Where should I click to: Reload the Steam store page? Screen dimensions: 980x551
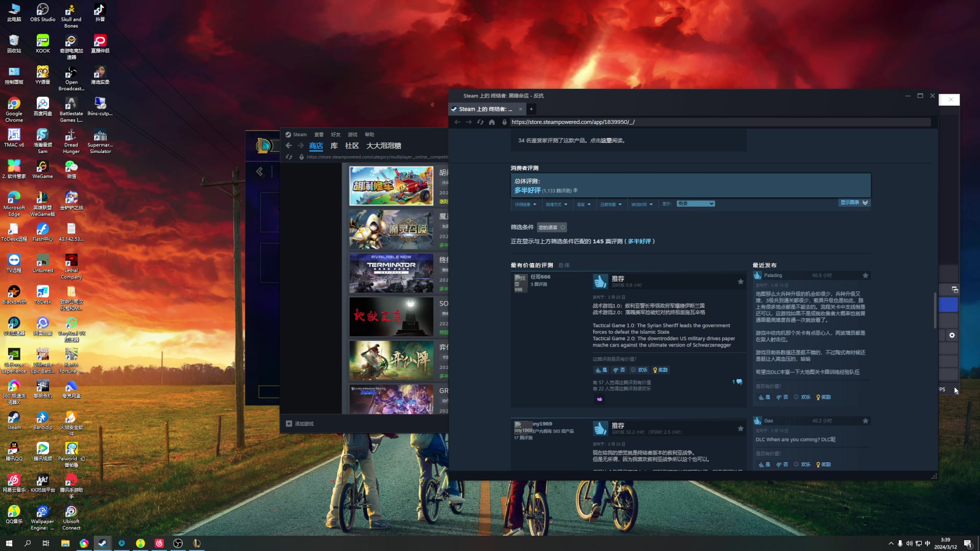click(480, 122)
